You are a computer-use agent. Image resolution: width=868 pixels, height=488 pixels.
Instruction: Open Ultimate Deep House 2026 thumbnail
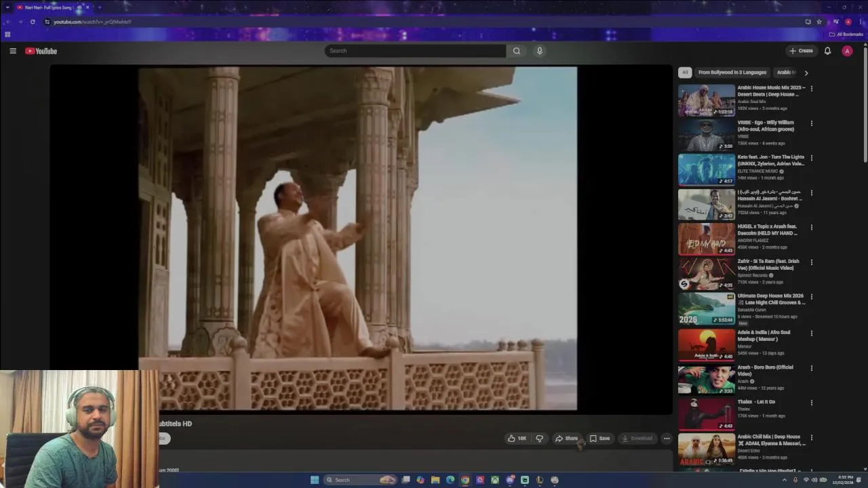pyautogui.click(x=707, y=308)
